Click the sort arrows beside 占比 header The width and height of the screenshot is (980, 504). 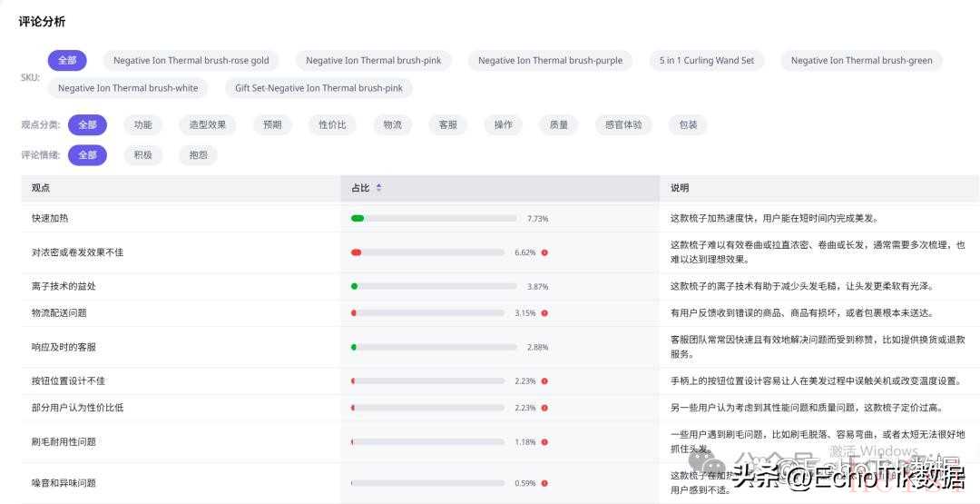pyautogui.click(x=378, y=188)
